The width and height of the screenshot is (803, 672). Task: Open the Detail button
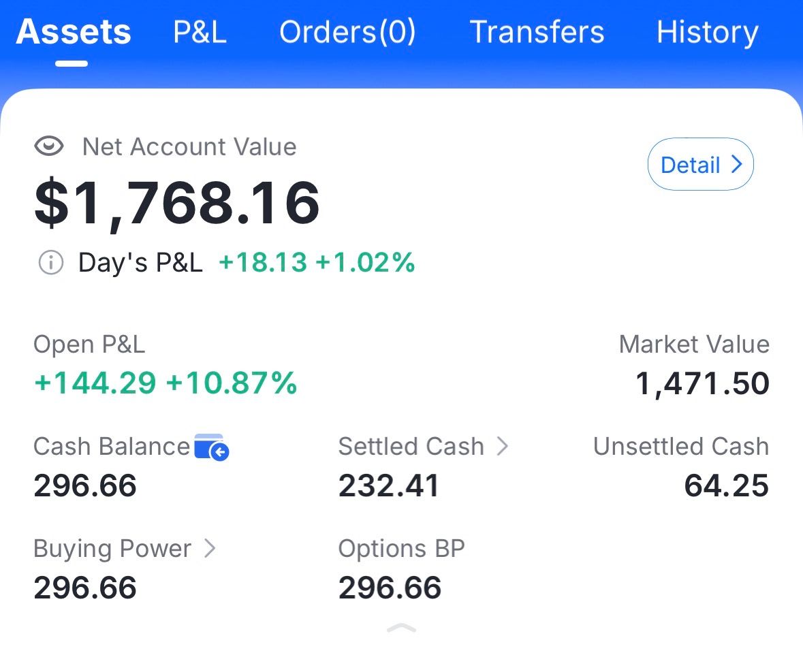[701, 164]
